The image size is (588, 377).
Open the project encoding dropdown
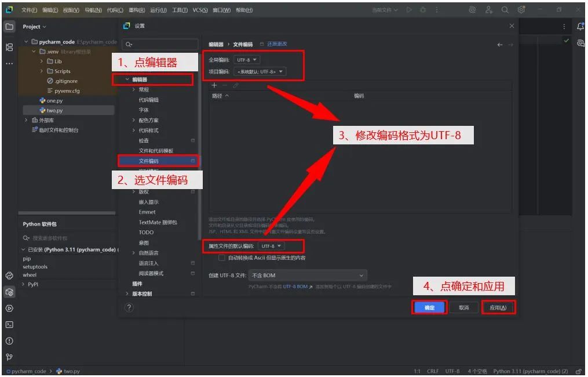260,72
